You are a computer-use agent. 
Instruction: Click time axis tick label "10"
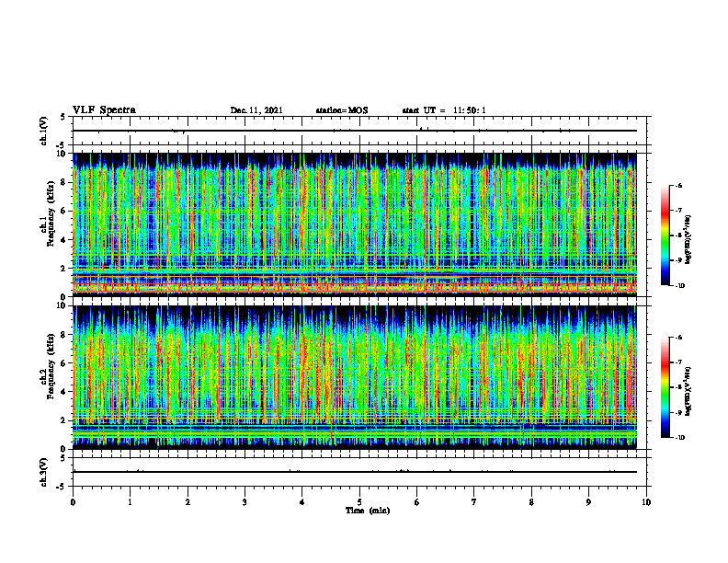646,502
